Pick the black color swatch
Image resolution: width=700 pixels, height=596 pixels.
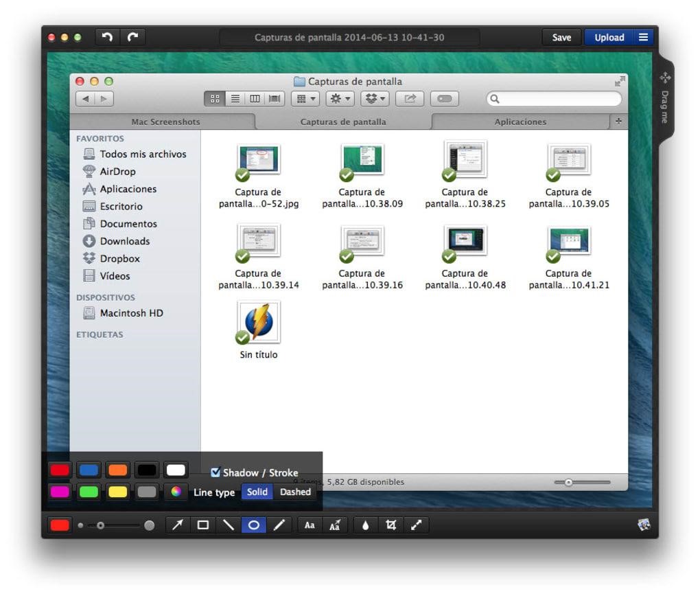(147, 470)
